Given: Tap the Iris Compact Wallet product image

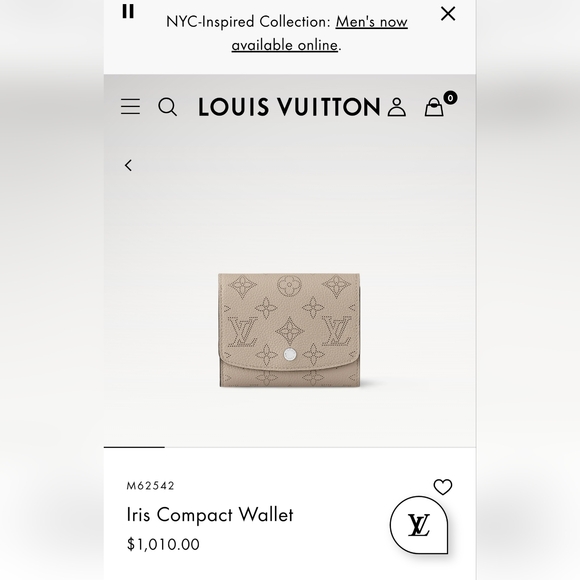Looking at the screenshot, I should pos(289,330).
